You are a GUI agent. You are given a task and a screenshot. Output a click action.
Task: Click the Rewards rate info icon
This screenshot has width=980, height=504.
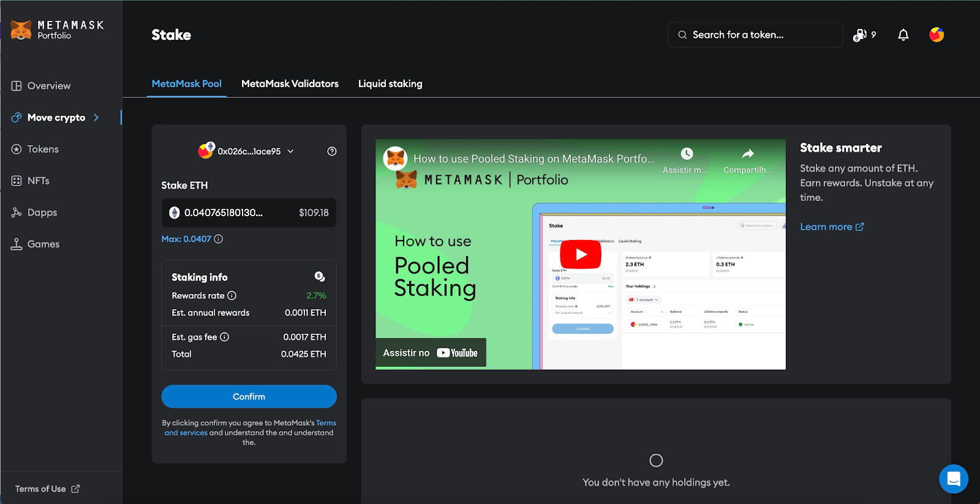coord(232,296)
